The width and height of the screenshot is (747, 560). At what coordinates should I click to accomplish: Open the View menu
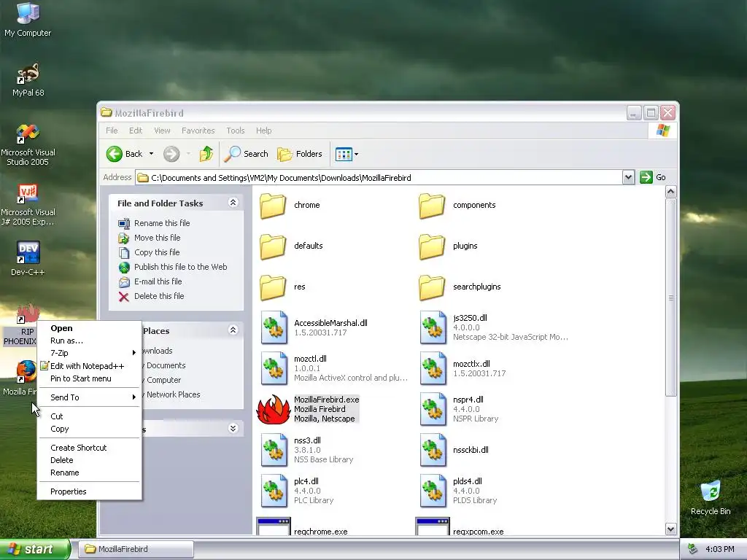point(162,131)
